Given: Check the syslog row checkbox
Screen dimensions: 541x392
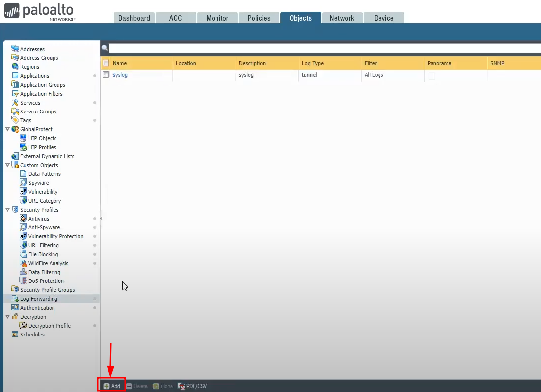Looking at the screenshot, I should coord(106,75).
